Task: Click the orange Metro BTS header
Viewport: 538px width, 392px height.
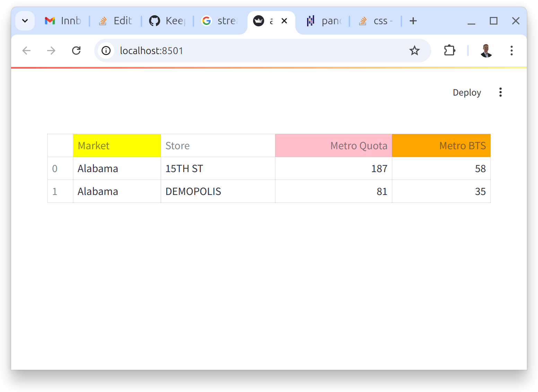Action: pos(441,145)
